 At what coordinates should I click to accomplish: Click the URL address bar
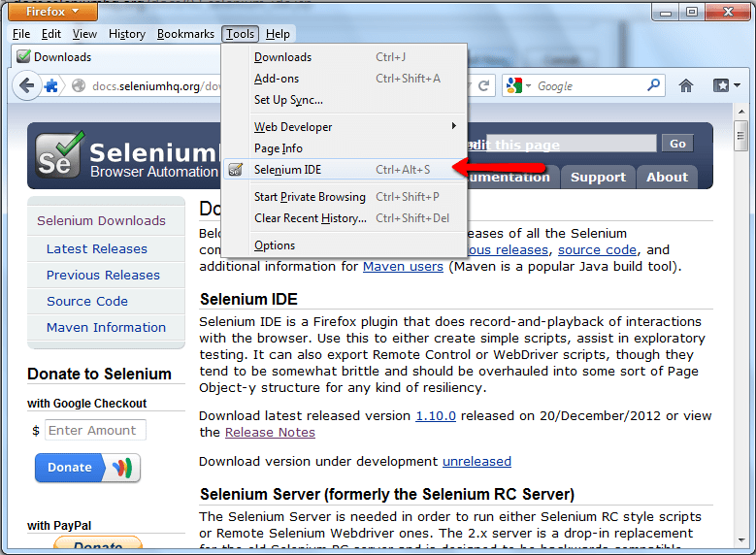pyautogui.click(x=154, y=85)
